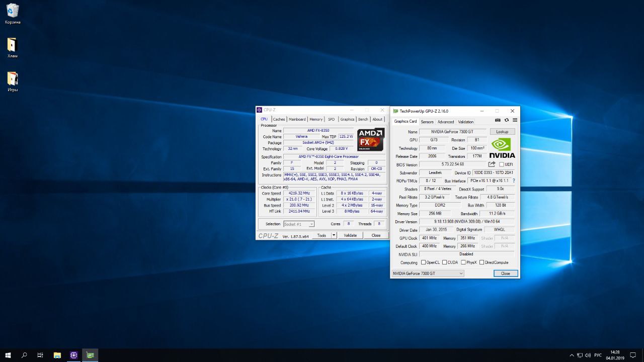Open the notification center icon
Image resolution: width=644 pixels, height=362 pixels.
point(633,355)
